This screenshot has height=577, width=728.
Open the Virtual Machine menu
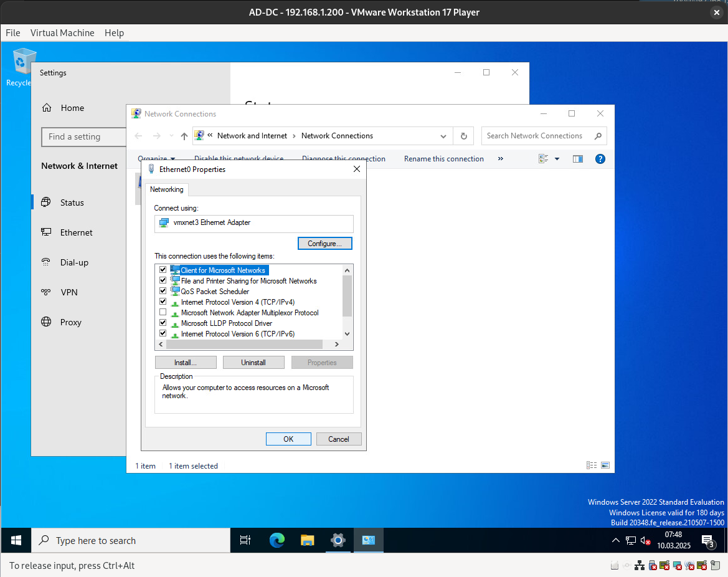click(x=62, y=33)
